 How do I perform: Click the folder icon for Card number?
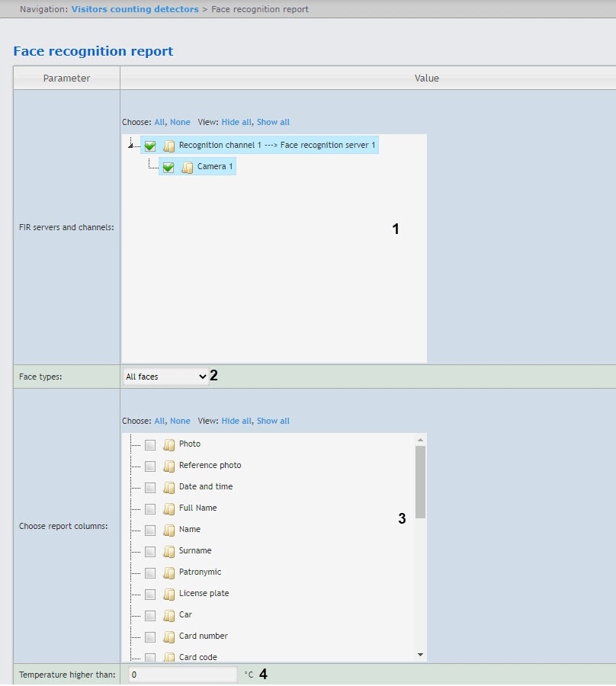(x=169, y=636)
